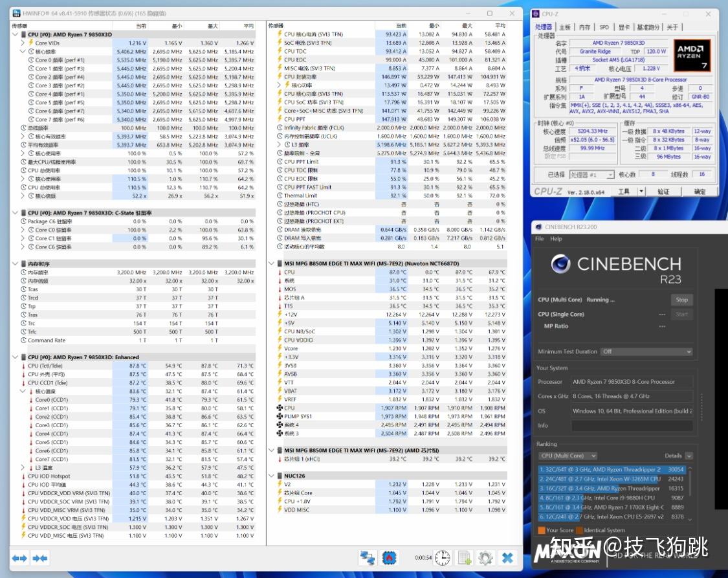Open the CPU (Multi Core) ranking dropdown
Viewport: 728px width, 578px height.
568,456
